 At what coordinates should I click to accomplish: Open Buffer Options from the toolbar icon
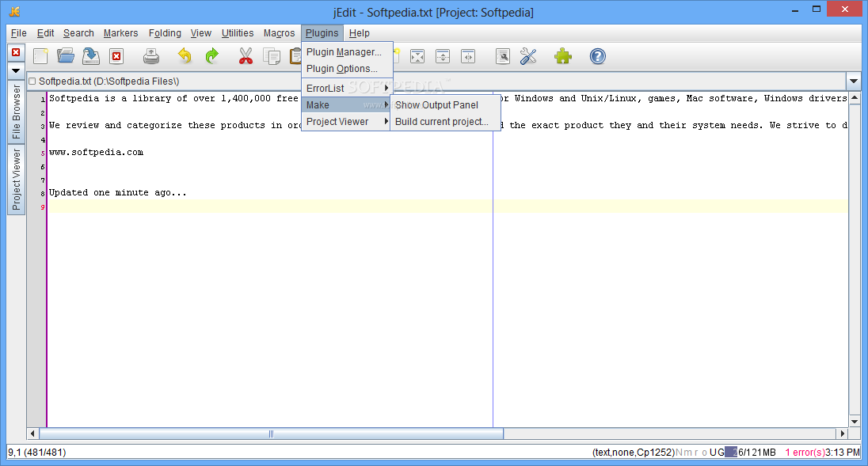tap(503, 56)
